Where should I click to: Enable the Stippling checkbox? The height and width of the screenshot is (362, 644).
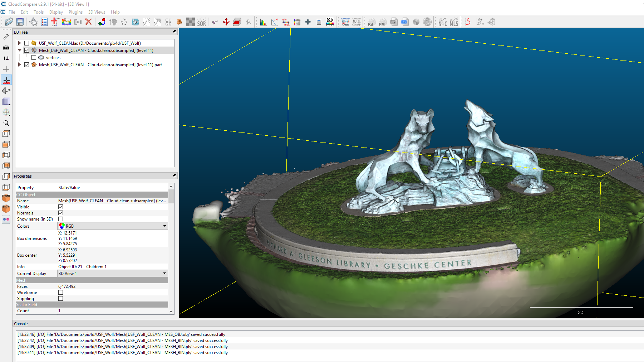point(61,298)
